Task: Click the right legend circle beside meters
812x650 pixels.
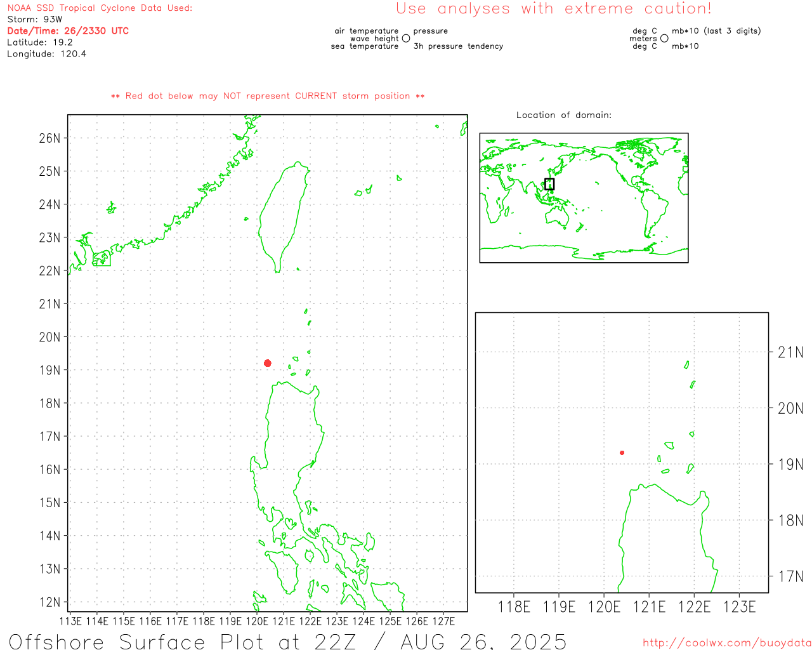Action: coord(664,38)
